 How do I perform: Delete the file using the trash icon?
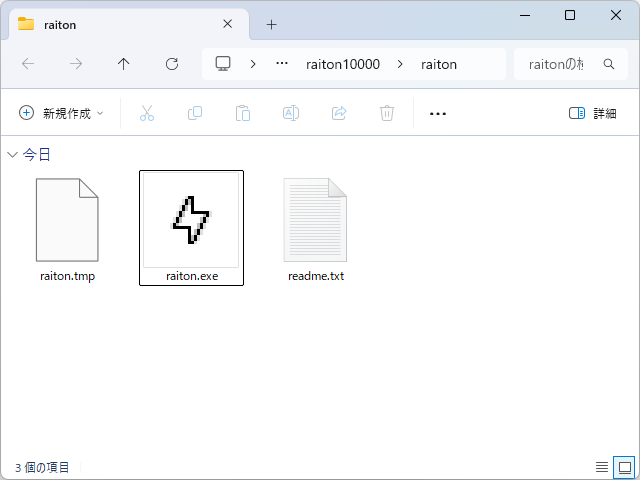coord(387,113)
